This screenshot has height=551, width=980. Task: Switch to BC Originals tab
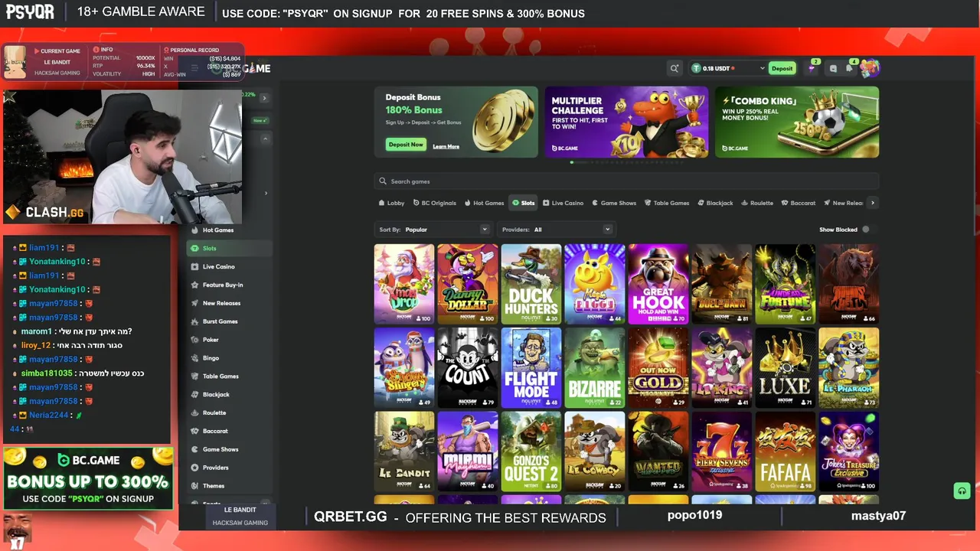click(x=435, y=203)
